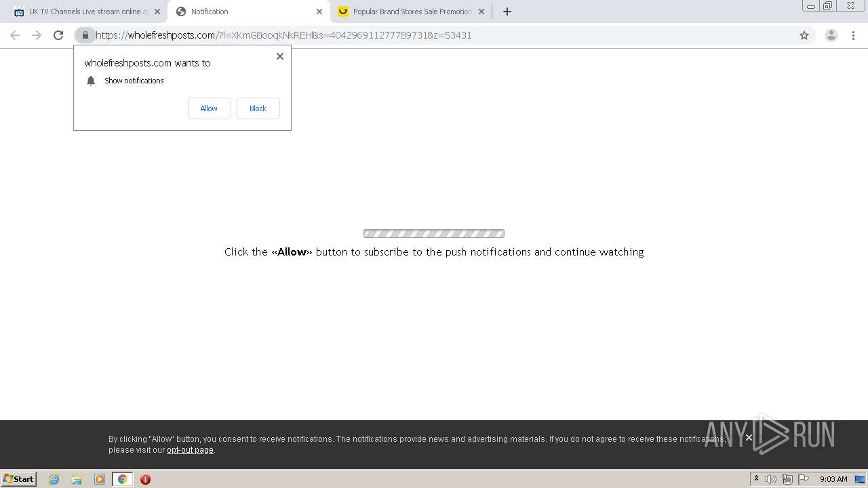Dismiss the notification permission popup
Image resolution: width=868 pixels, height=488 pixels.
click(280, 56)
